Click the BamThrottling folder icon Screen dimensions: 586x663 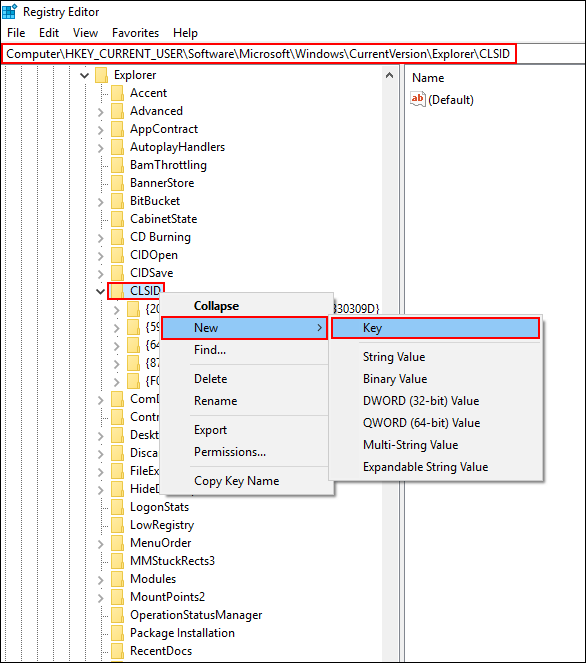(117, 165)
